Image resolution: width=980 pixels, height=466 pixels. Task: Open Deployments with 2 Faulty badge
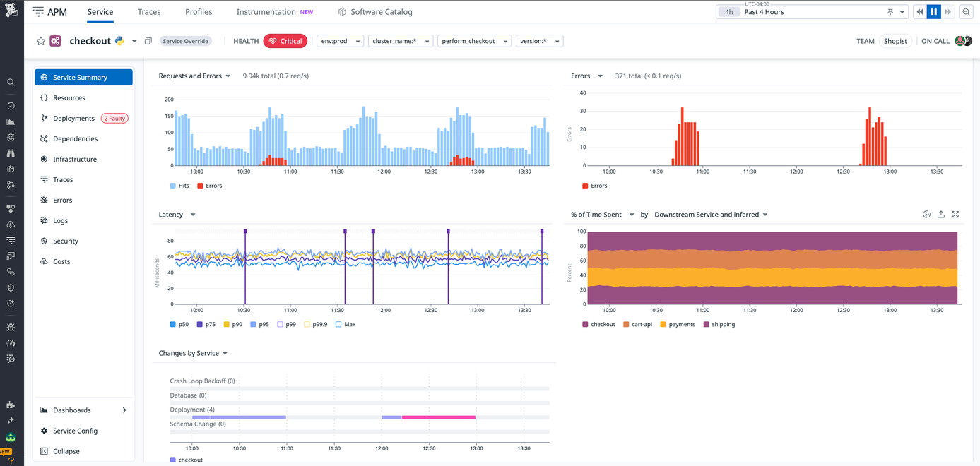click(83, 119)
